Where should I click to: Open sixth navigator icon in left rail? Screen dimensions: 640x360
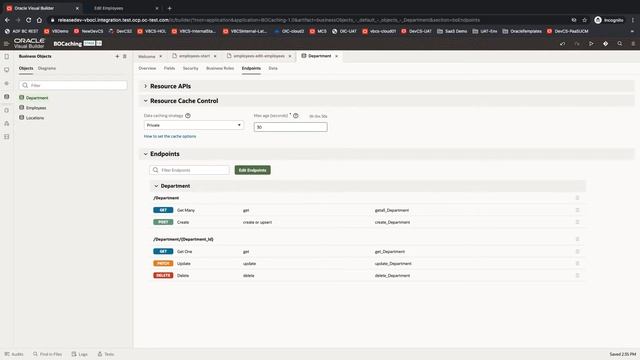tap(7, 123)
